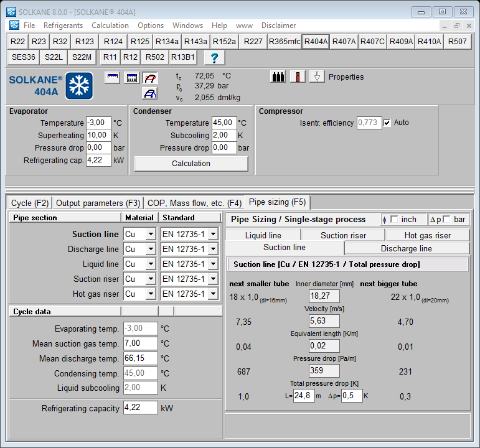The width and height of the screenshot is (480, 448).
Task: Toggle the Auto isentropic efficiency checkbox
Action: click(x=387, y=123)
